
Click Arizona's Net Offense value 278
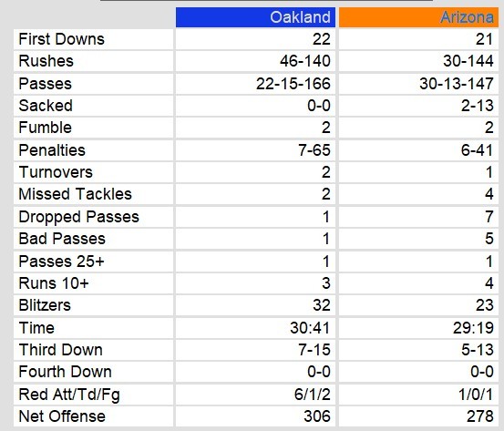(x=480, y=416)
